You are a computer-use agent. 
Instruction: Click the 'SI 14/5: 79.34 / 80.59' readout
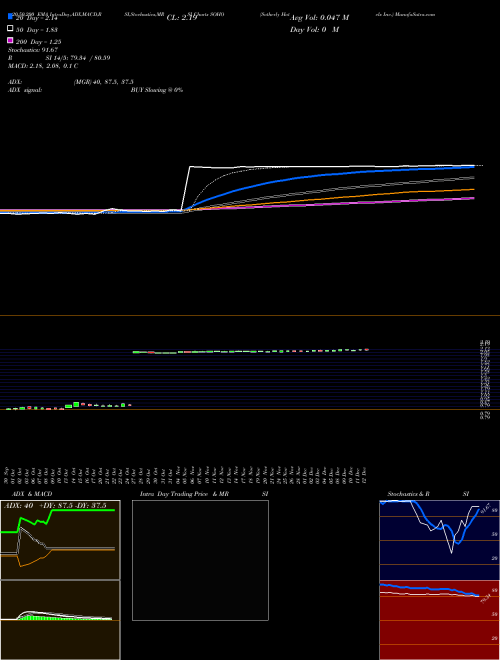[78, 58]
